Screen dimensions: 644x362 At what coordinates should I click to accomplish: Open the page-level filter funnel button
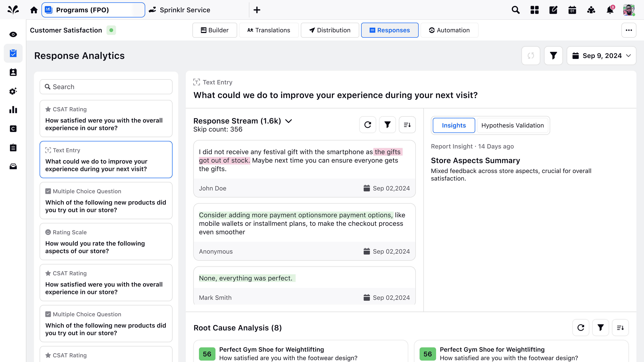click(x=553, y=55)
